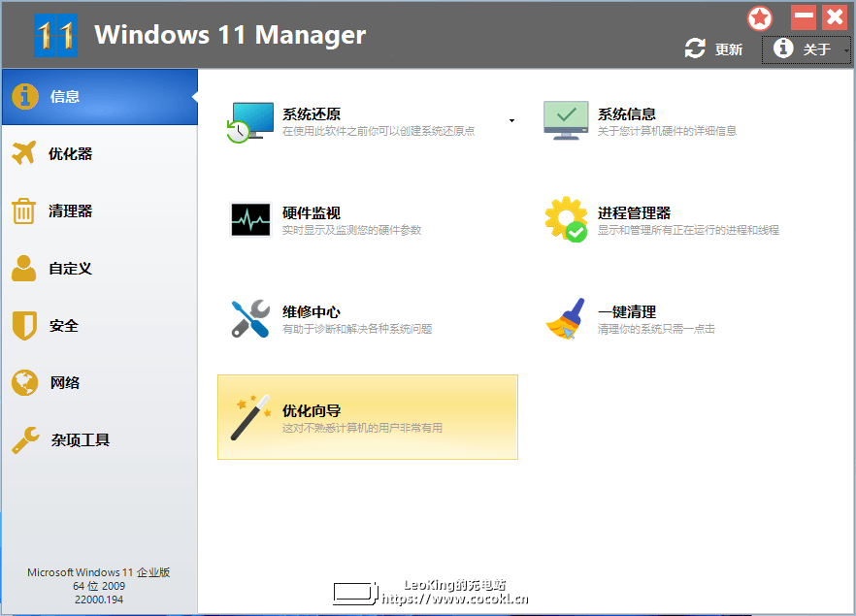The image size is (856, 616).
Task: Click description 在使用此软件之前你可以创建系统还原点
Action: 379,131
